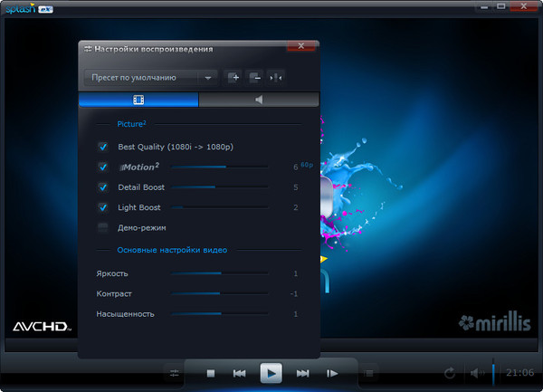This screenshot has width=543, height=392.
Task: Toggle the Light Boost checkbox
Action: click(x=103, y=207)
